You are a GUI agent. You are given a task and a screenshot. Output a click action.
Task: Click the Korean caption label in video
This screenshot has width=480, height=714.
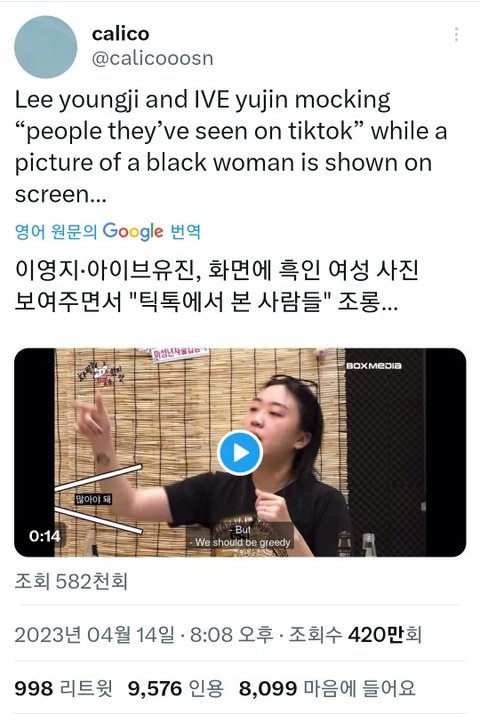pos(93,499)
